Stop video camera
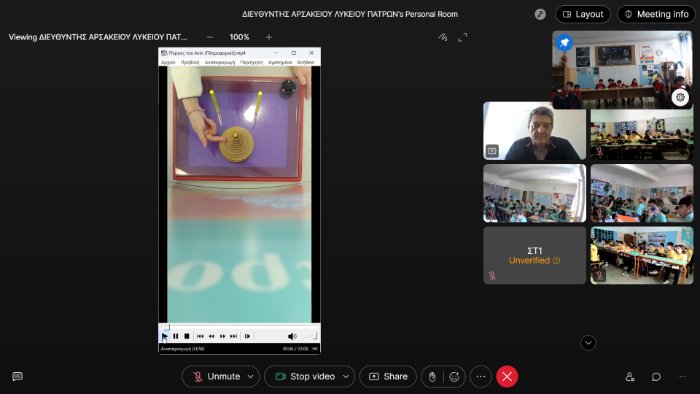Image resolution: width=700 pixels, height=394 pixels. click(x=305, y=377)
